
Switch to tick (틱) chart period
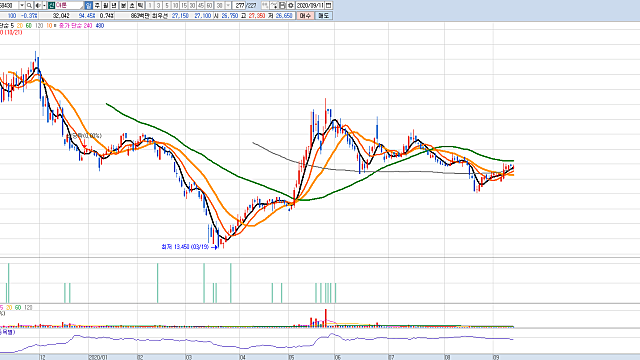140,5
